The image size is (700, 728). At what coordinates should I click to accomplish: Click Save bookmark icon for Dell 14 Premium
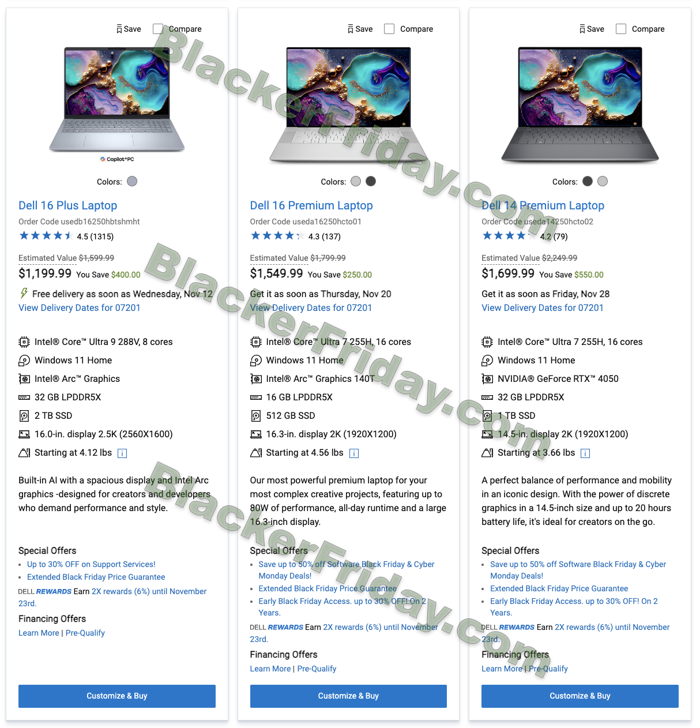(x=582, y=29)
